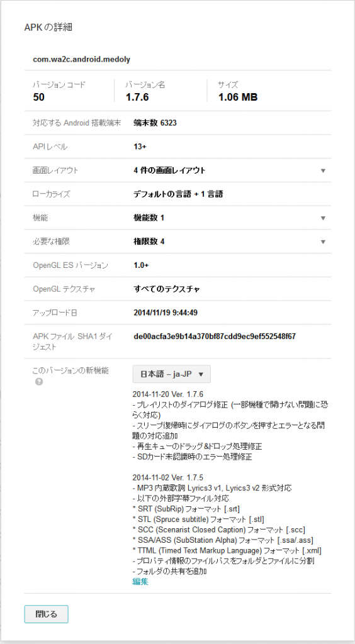
Task: Click the 端末数 6323 device count
Action: coord(155,123)
